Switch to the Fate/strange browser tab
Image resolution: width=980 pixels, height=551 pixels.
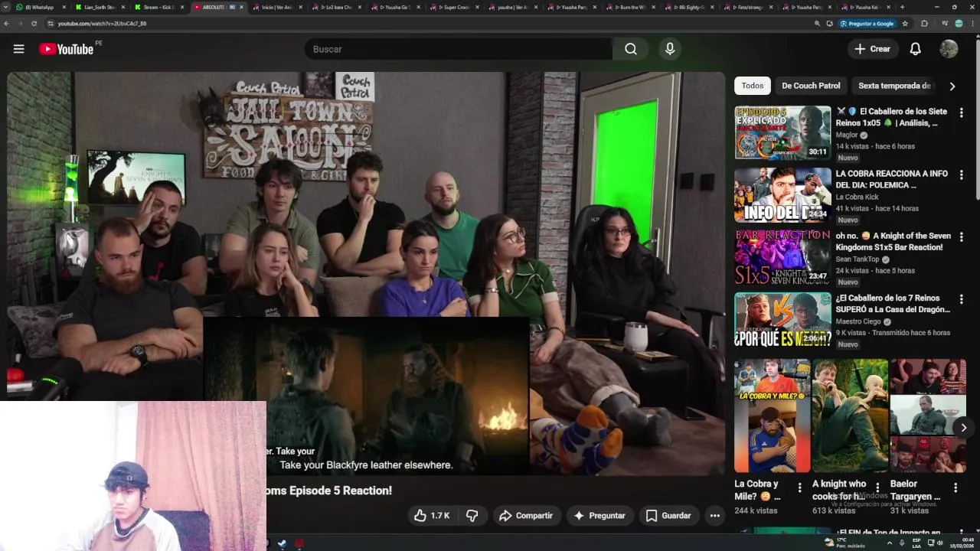tap(749, 7)
